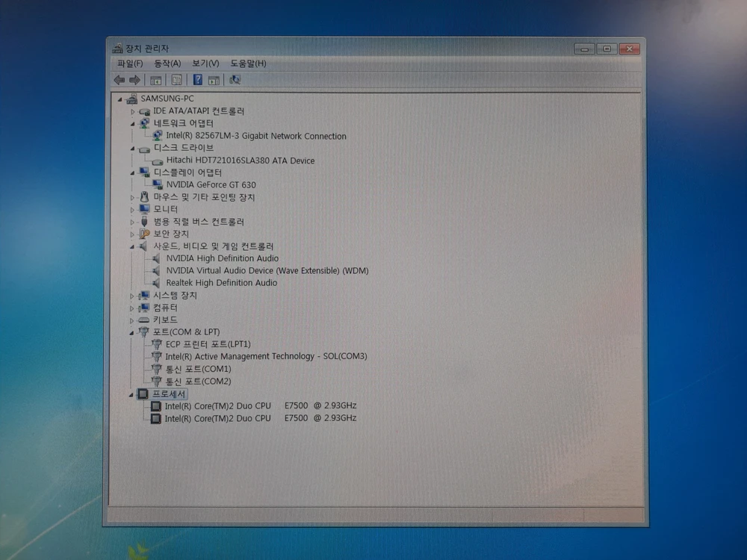
Task: Select the first Intel Core 2 Duo E7500 row
Action: pos(253,405)
